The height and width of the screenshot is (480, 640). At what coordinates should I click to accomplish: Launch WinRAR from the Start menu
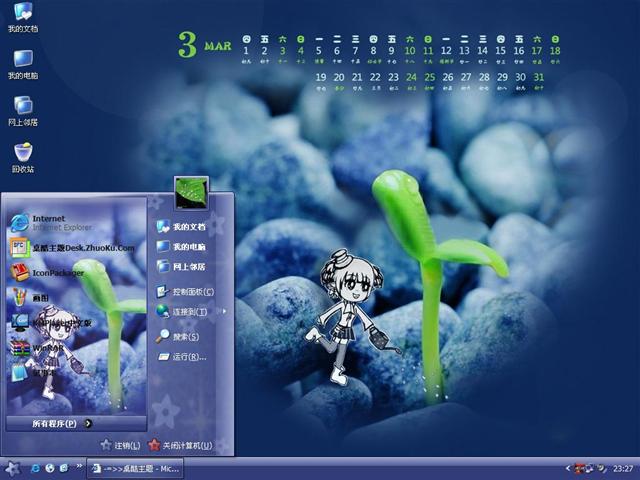pos(37,348)
